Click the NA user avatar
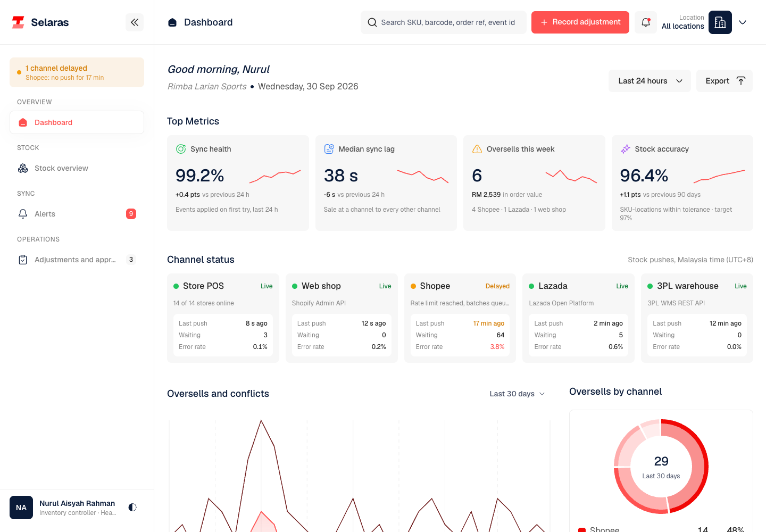The height and width of the screenshot is (532, 766). point(21,508)
